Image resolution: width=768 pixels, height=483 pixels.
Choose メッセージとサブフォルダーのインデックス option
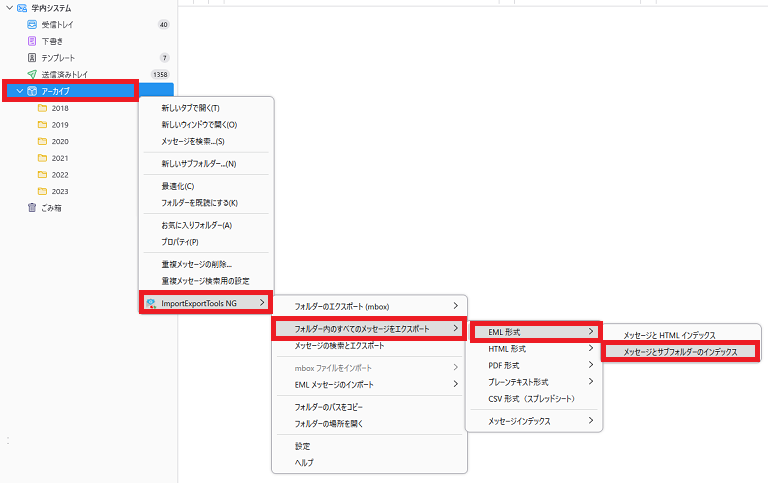(681, 352)
